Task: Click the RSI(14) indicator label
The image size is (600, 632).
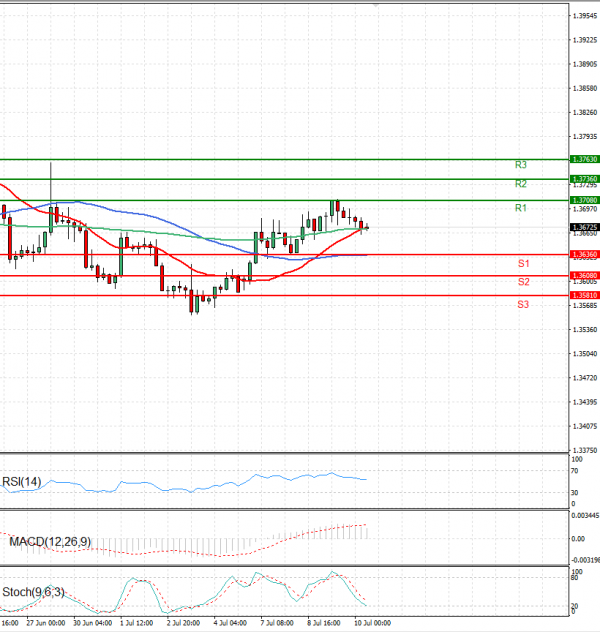Action: click(x=22, y=482)
